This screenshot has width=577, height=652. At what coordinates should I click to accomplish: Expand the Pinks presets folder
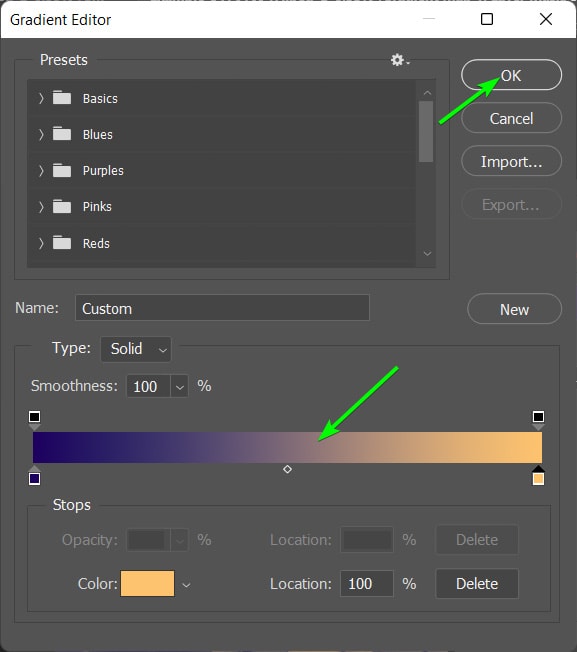point(41,207)
